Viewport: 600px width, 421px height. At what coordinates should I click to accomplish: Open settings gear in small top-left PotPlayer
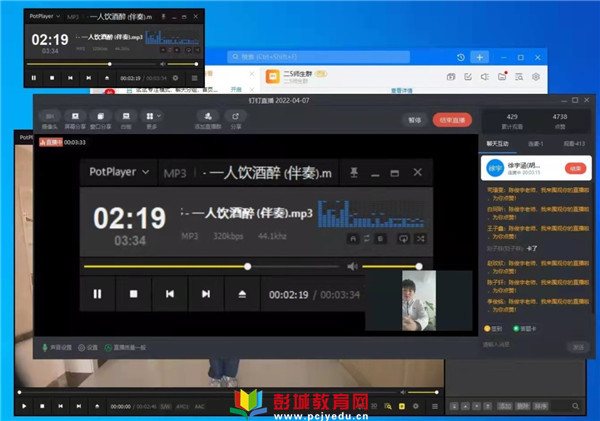coord(175,78)
